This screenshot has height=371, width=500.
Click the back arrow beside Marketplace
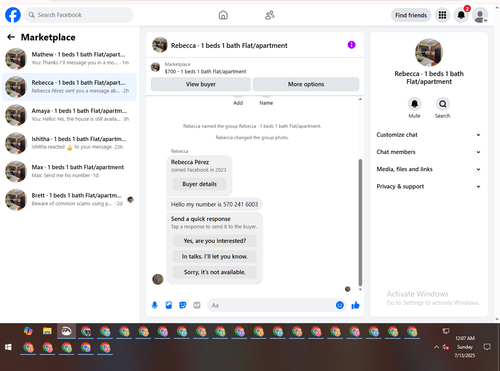pyautogui.click(x=11, y=37)
